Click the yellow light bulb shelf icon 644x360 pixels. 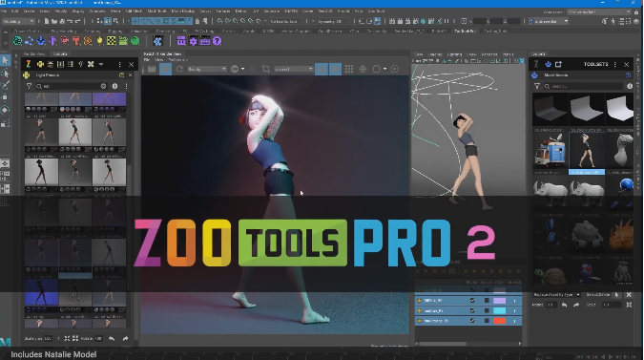tap(99, 41)
